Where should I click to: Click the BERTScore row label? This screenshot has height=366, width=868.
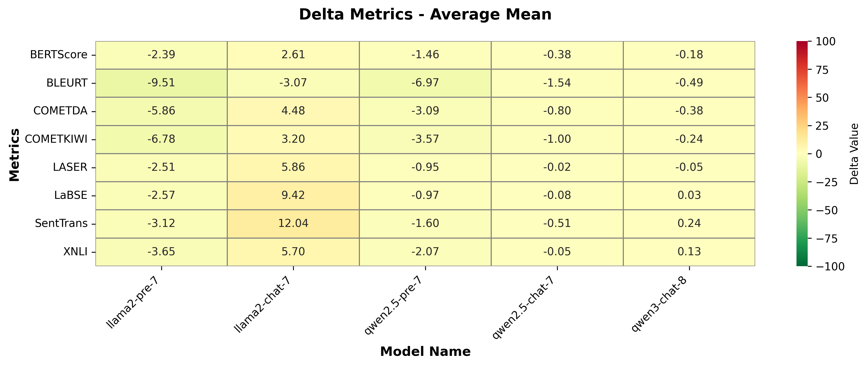click(59, 55)
